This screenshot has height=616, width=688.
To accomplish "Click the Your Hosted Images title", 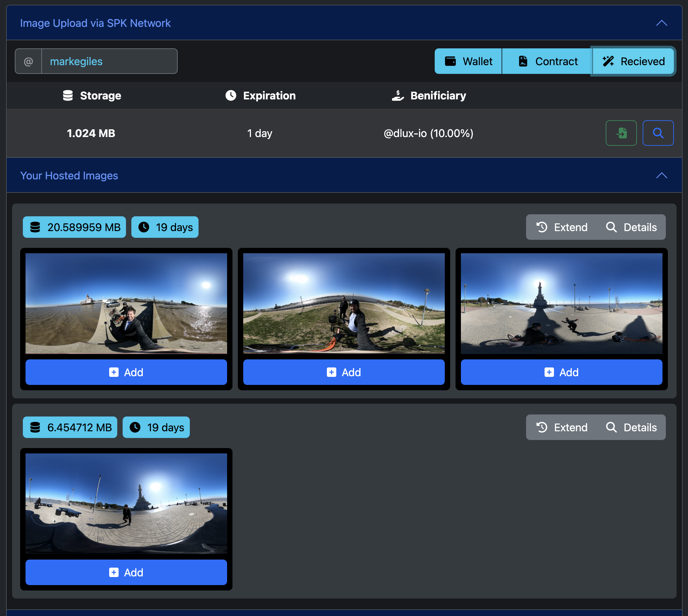I will (x=69, y=175).
